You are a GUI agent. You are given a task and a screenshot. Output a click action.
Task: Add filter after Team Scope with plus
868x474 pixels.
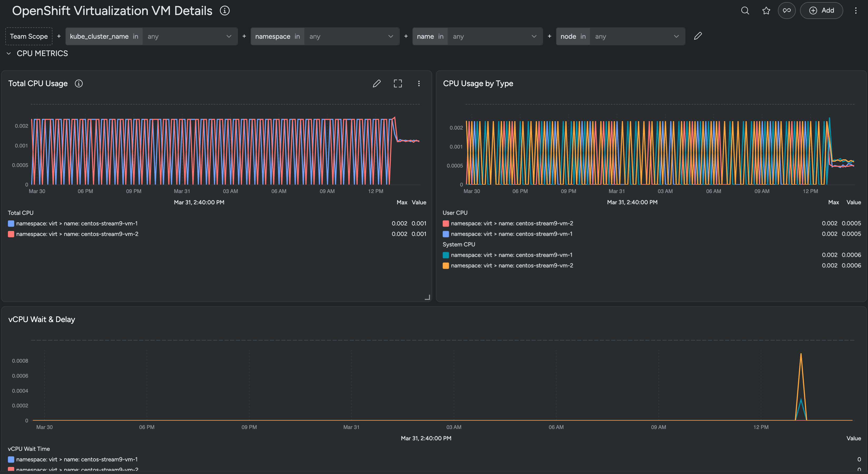pyautogui.click(x=59, y=36)
